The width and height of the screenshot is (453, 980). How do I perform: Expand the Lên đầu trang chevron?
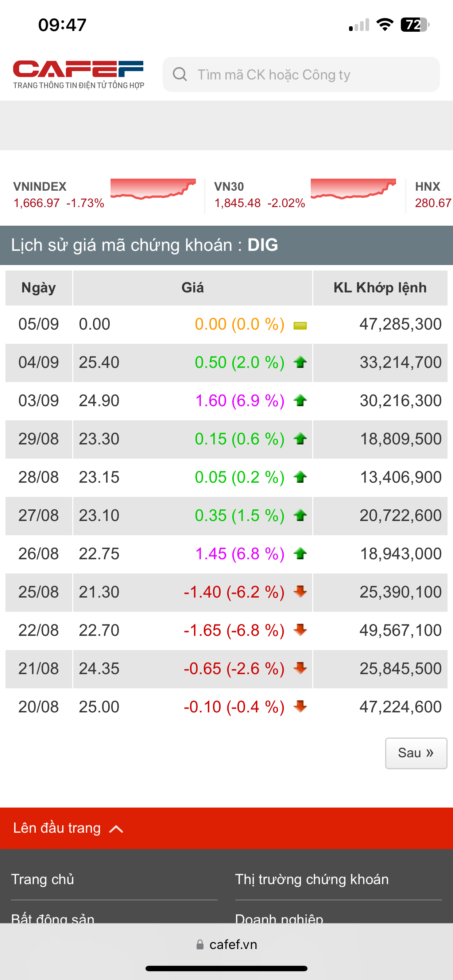click(x=116, y=829)
